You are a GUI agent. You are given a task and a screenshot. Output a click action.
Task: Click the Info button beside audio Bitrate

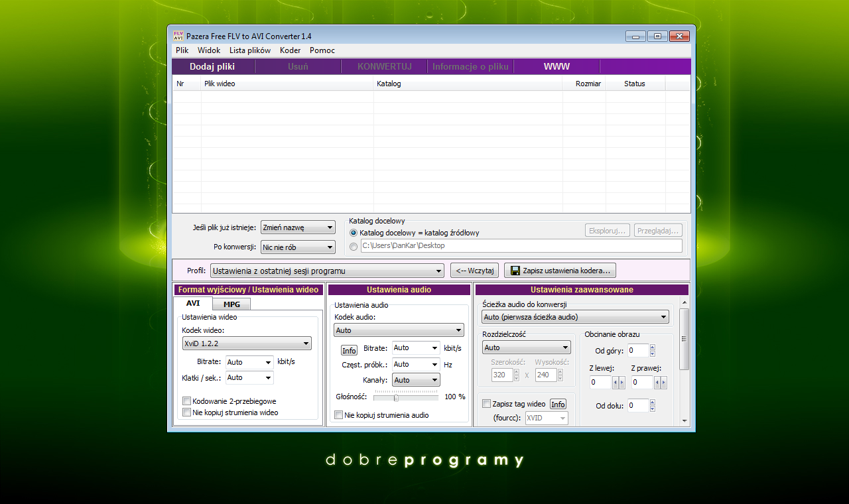click(349, 351)
